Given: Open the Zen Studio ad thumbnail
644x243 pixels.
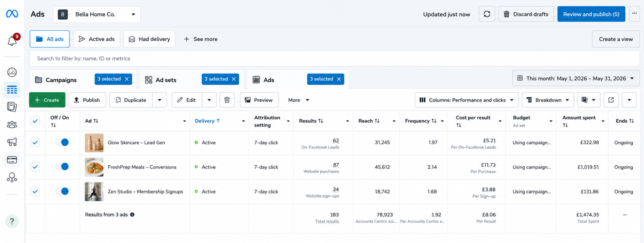Looking at the screenshot, I should (94, 192).
